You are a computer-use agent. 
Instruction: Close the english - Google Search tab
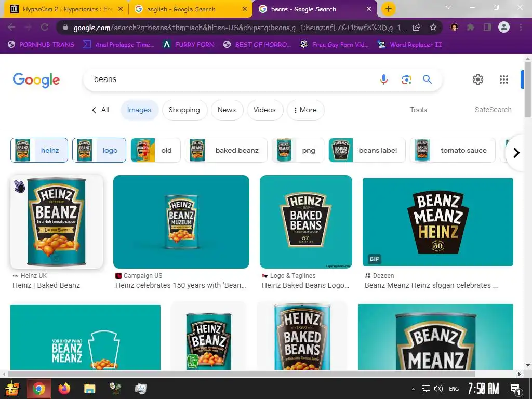point(245,9)
